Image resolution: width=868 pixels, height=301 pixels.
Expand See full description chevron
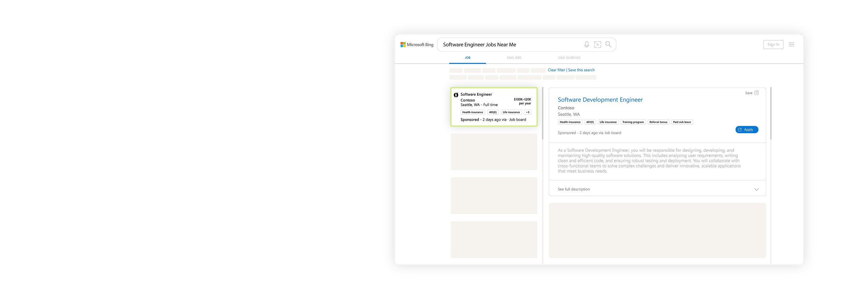tap(756, 190)
